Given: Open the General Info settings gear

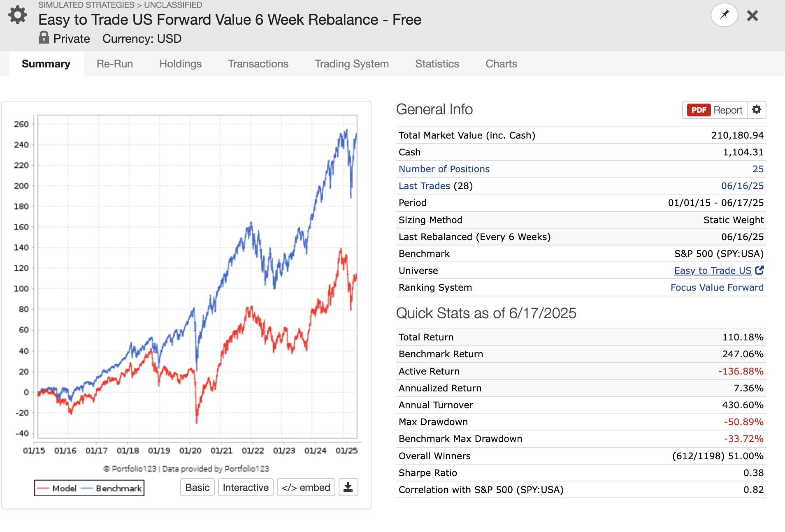Looking at the screenshot, I should (x=757, y=110).
